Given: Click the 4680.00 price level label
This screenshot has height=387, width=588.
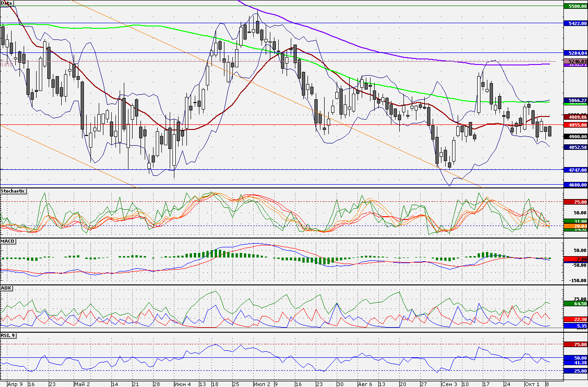Looking at the screenshot, I should tap(575, 185).
